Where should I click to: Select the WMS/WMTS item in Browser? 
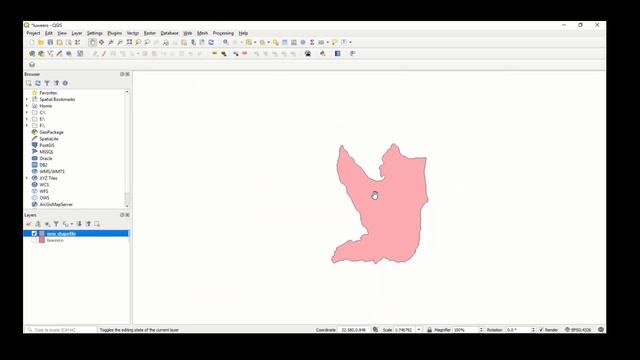pos(52,171)
